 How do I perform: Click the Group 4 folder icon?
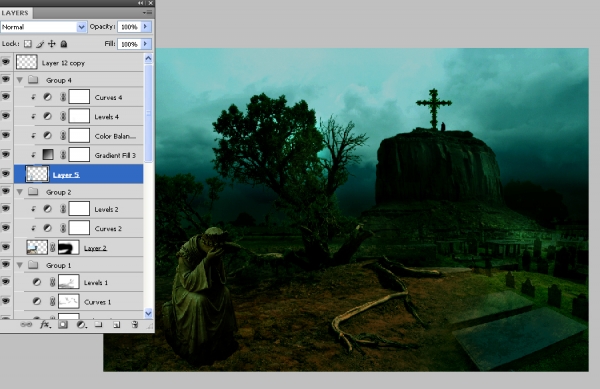click(33, 80)
